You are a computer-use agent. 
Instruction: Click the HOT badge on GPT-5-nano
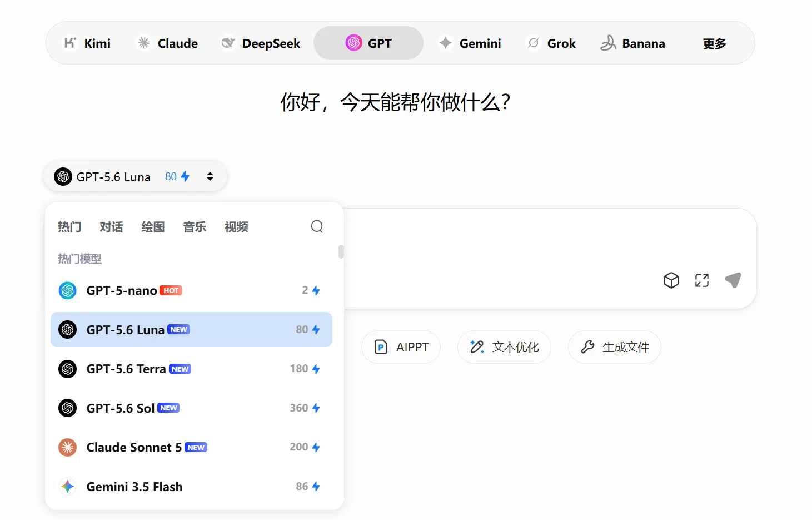tap(171, 290)
